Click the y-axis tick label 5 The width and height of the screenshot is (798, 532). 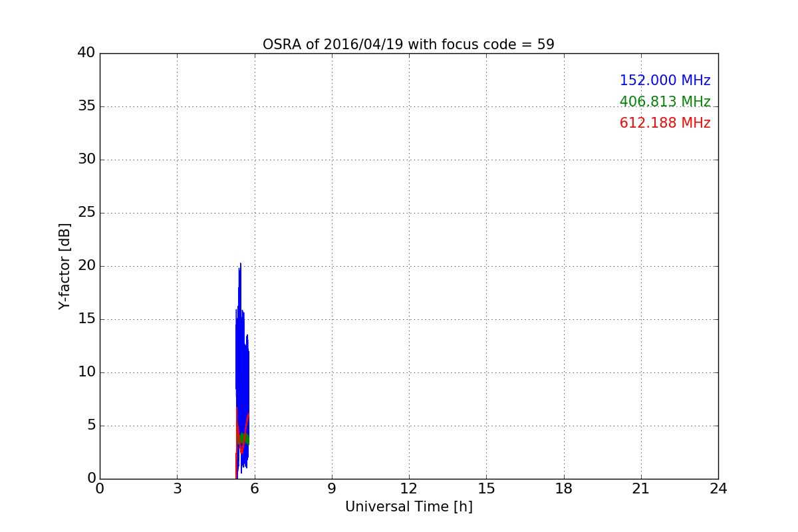tap(91, 426)
